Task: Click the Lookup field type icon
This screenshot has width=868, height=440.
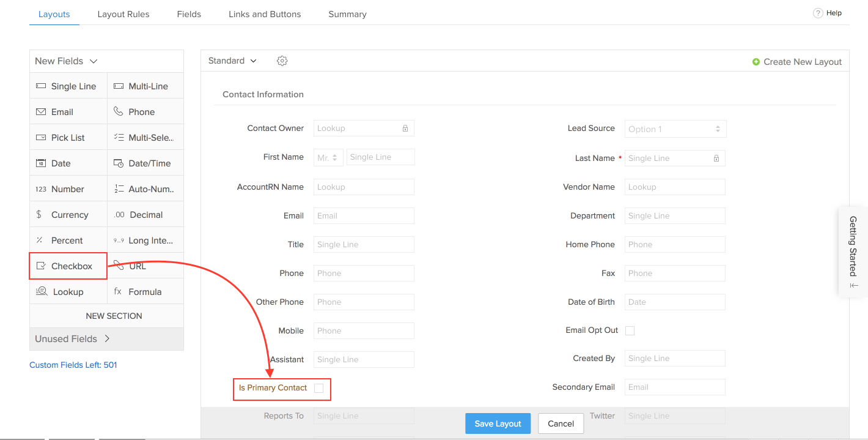Action: point(41,291)
